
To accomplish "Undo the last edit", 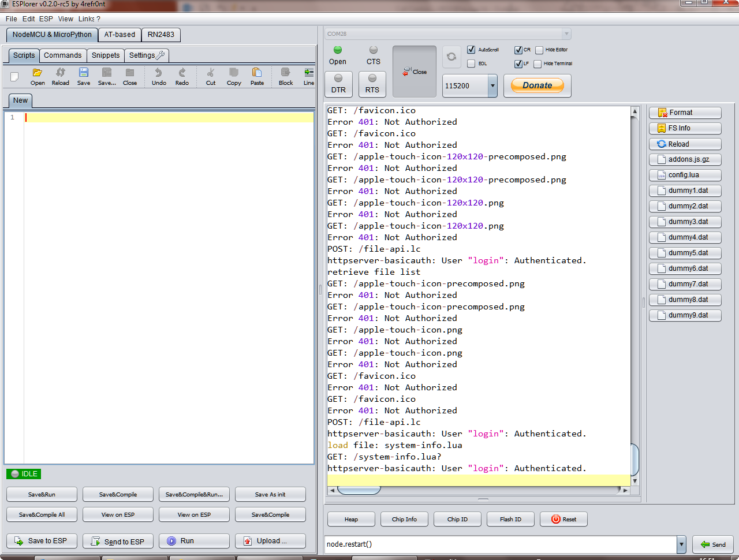I will (x=159, y=76).
